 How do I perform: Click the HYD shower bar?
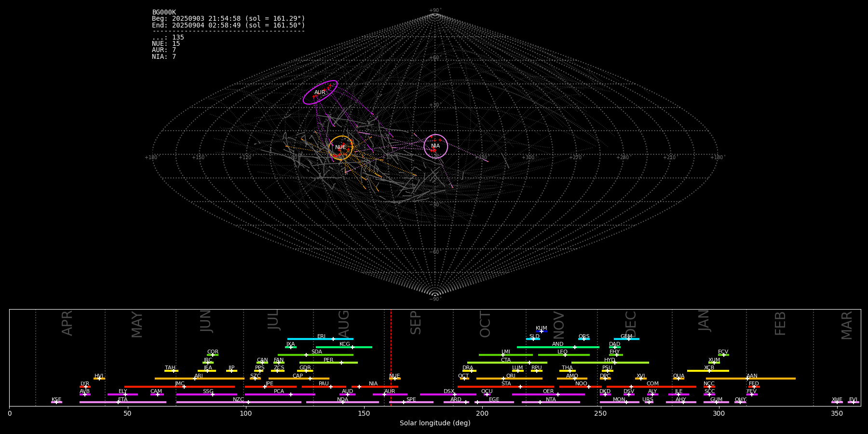tap(610, 363)
